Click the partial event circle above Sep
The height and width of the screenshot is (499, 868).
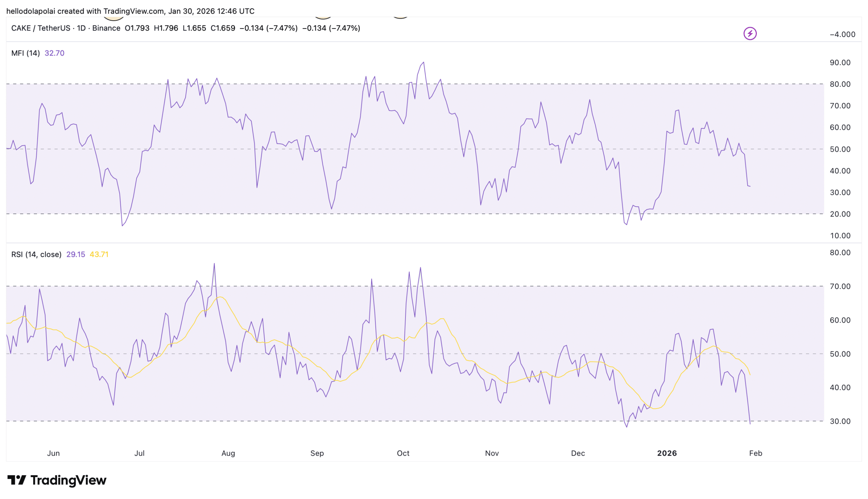[x=323, y=17]
